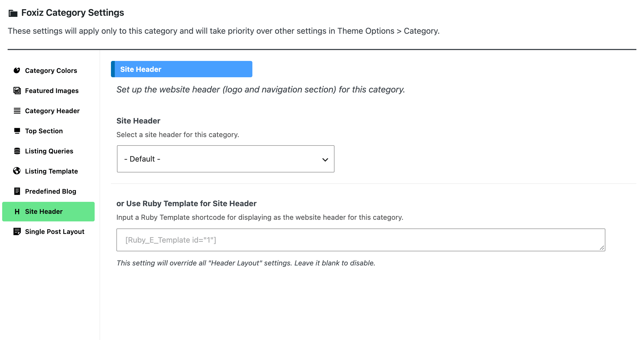
Task: Click the Site Header H icon
Action: click(17, 212)
